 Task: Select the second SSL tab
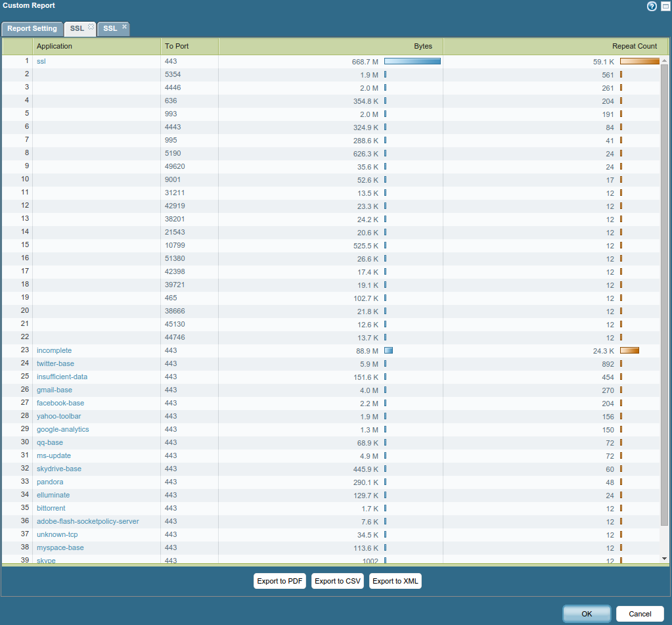click(x=110, y=29)
